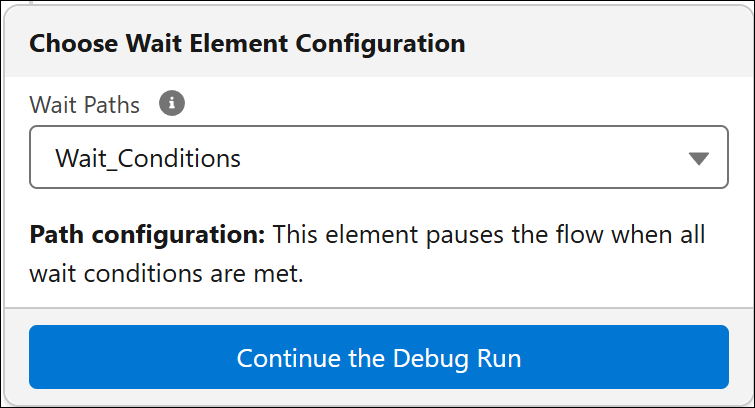Click the footer area around the blue button
The width and height of the screenshot is (755, 408).
coord(379,356)
